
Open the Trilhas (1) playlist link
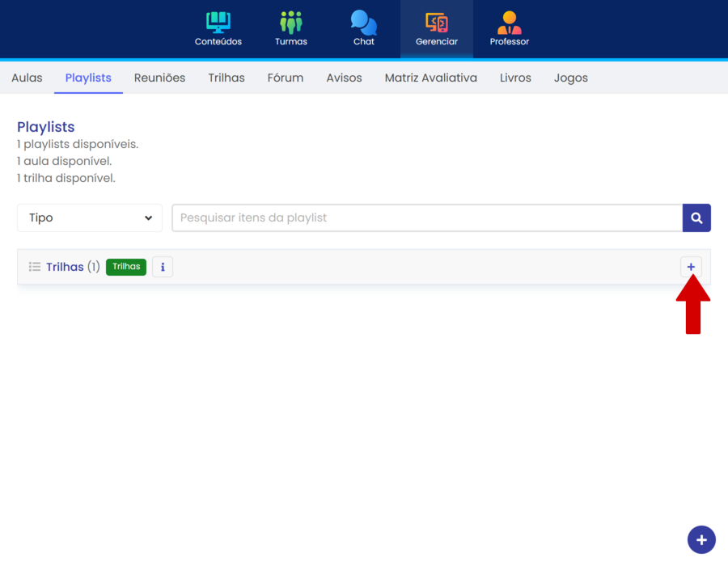click(73, 267)
